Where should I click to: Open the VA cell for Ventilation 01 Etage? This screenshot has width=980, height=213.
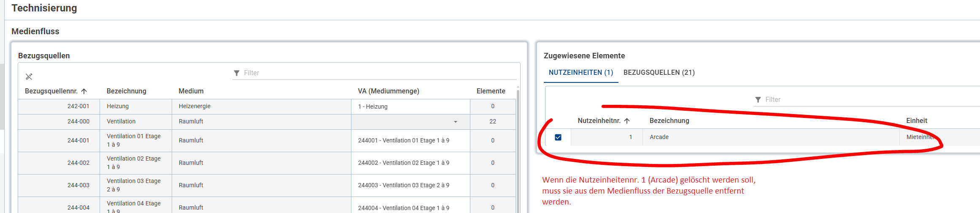[410, 140]
